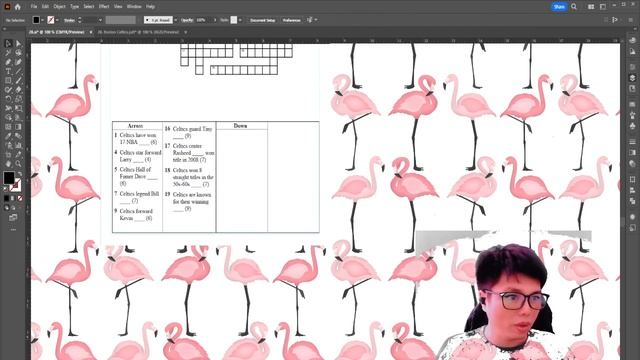Open the 3 pt. Round brush dropdown

pyautogui.click(x=176, y=20)
